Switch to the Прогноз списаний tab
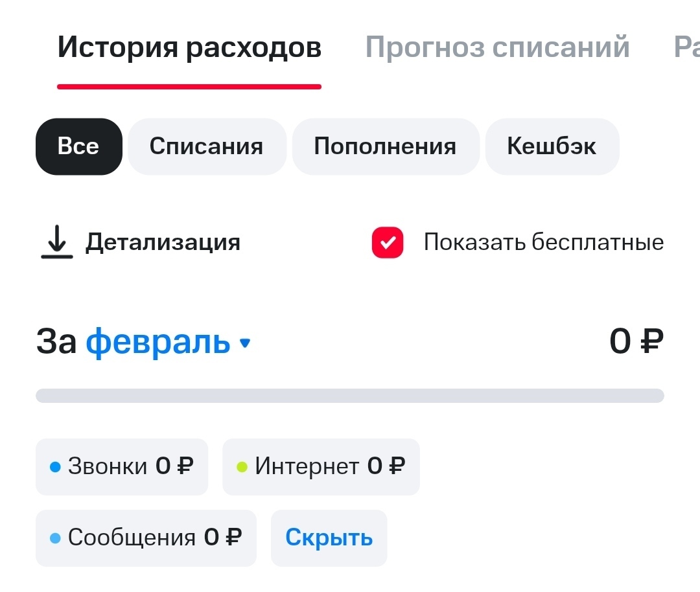 497,47
